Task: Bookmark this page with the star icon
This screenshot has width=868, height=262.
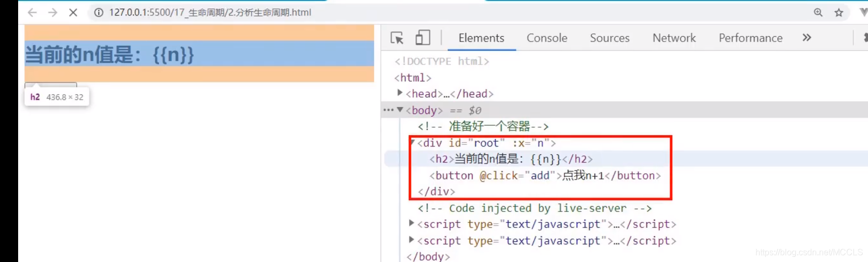Action: point(839,12)
